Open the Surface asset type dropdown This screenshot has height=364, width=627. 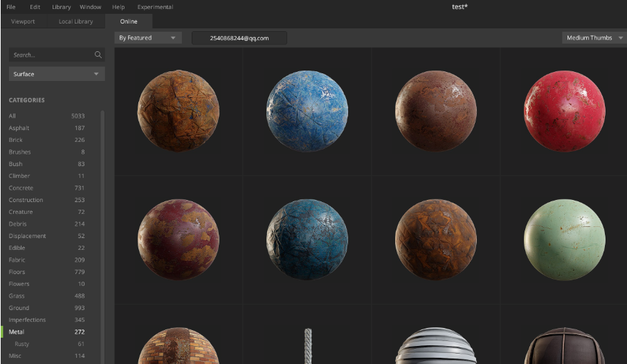(x=57, y=74)
